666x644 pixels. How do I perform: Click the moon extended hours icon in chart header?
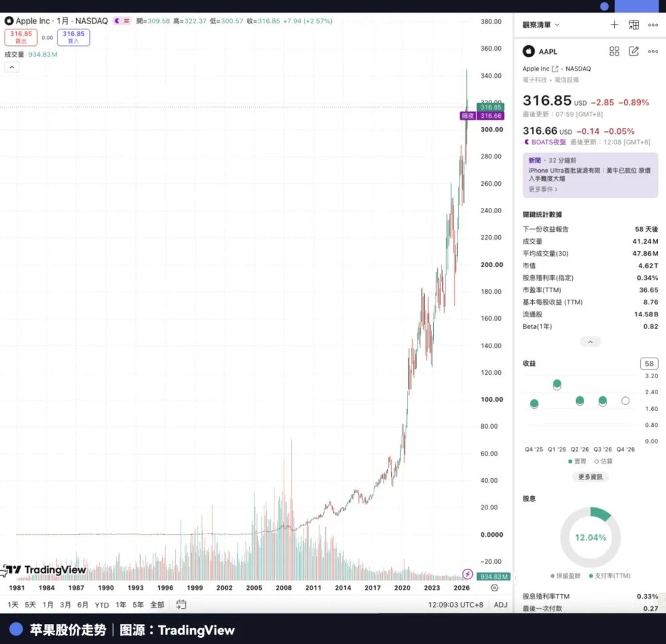[117, 21]
